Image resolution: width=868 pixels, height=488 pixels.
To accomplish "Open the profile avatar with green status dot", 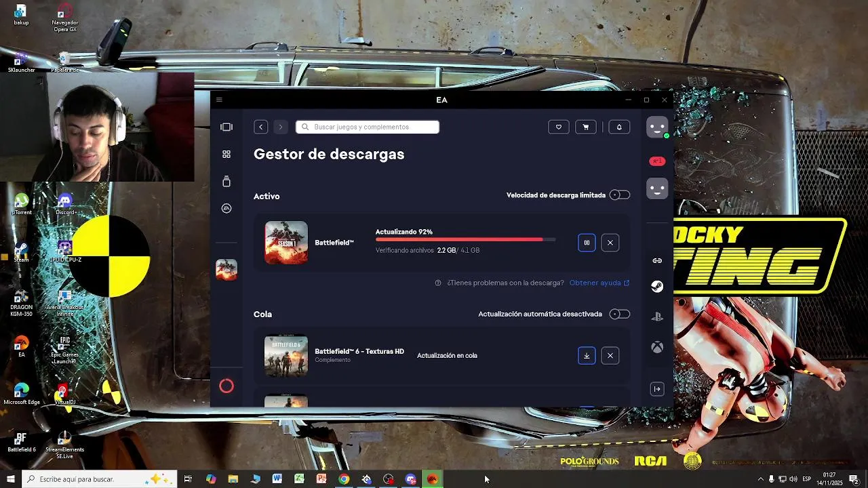I will pyautogui.click(x=657, y=127).
